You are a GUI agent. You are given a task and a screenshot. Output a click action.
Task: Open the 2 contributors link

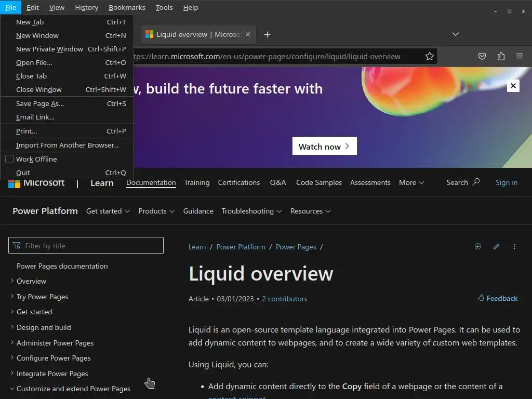[x=284, y=299]
